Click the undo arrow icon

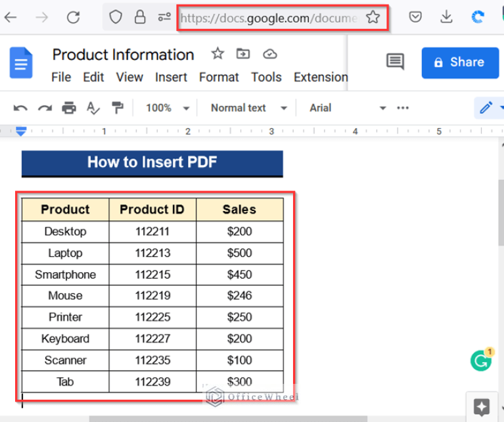point(20,108)
